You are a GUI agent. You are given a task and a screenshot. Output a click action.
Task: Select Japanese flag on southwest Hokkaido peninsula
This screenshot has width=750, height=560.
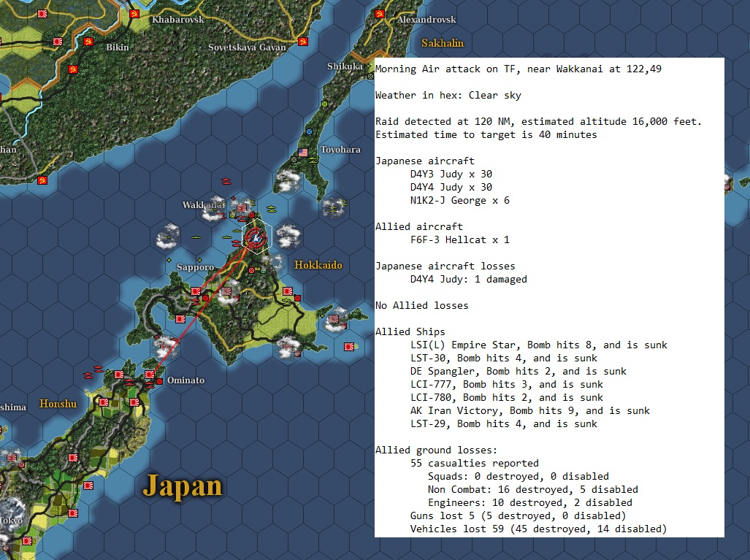[180, 319]
